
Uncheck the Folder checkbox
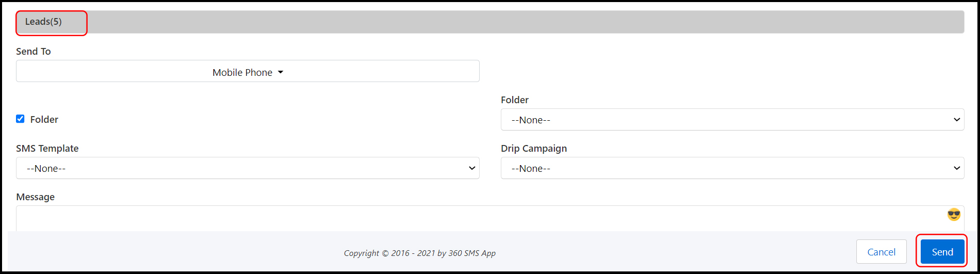click(x=20, y=119)
